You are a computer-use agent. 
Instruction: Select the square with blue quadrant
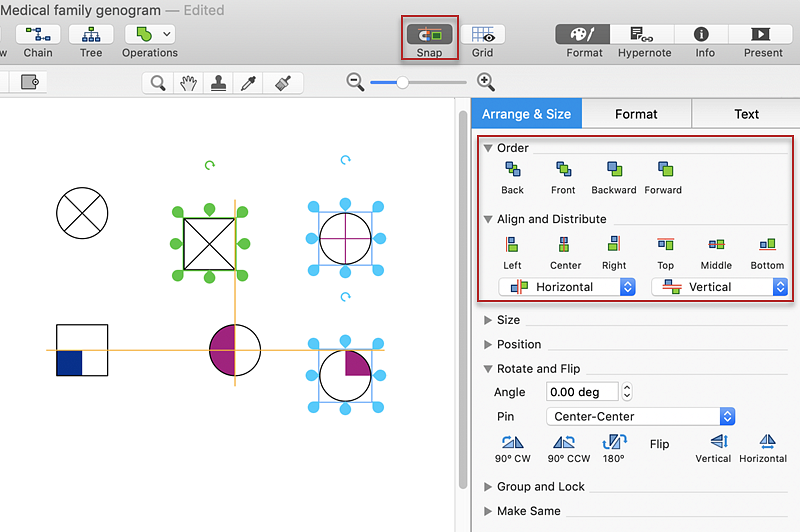click(82, 350)
